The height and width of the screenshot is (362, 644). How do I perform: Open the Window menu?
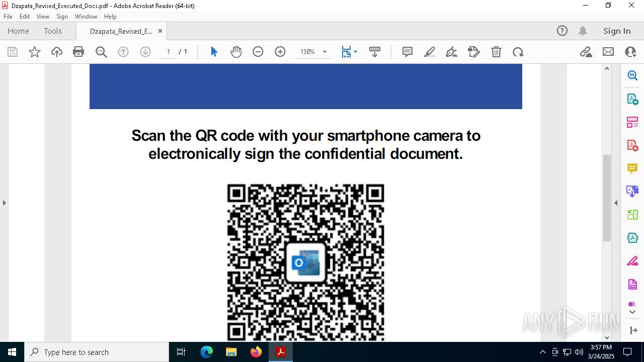coord(86,17)
